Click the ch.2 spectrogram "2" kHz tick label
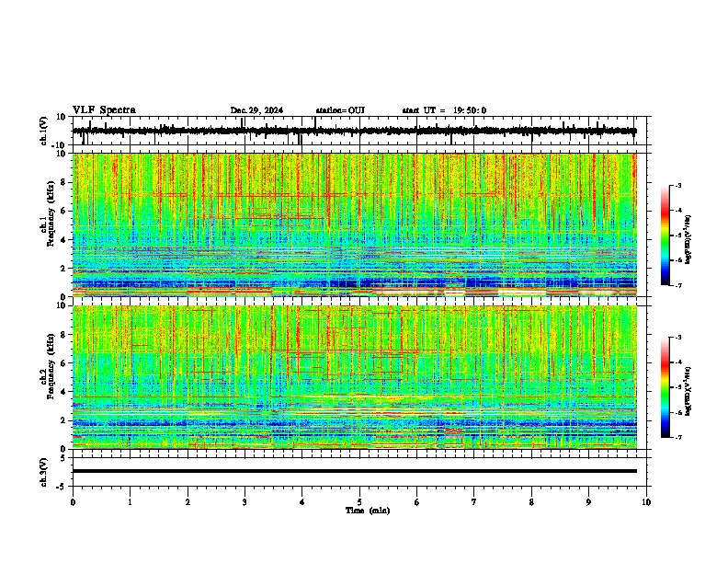This screenshot has height=563, width=728. [63, 420]
